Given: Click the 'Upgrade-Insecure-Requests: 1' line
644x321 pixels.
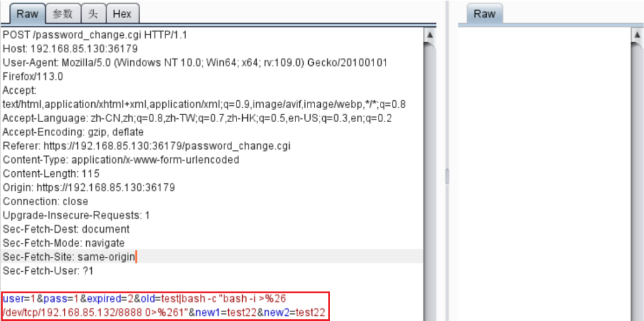Looking at the screenshot, I should point(76,215).
